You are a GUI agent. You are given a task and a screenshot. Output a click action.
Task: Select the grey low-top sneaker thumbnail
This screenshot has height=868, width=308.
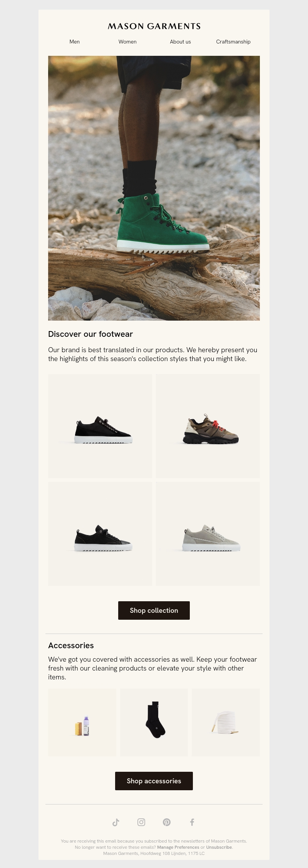point(208,534)
